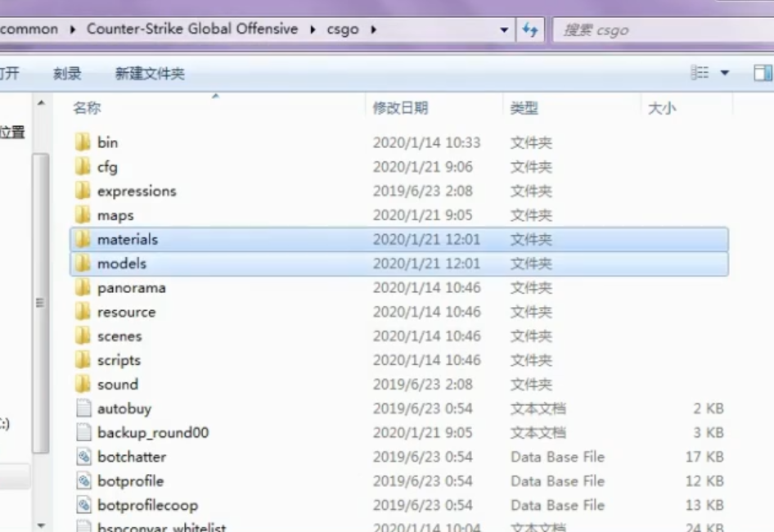
Task: Expand the common breadcrumb arrow
Action: click(73, 29)
